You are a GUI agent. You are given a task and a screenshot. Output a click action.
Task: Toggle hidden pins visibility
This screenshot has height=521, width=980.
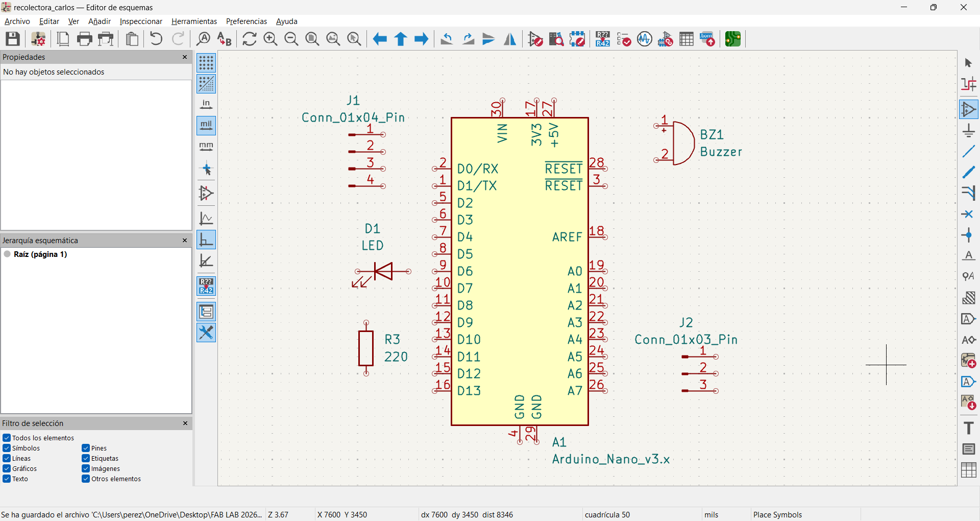tap(206, 193)
